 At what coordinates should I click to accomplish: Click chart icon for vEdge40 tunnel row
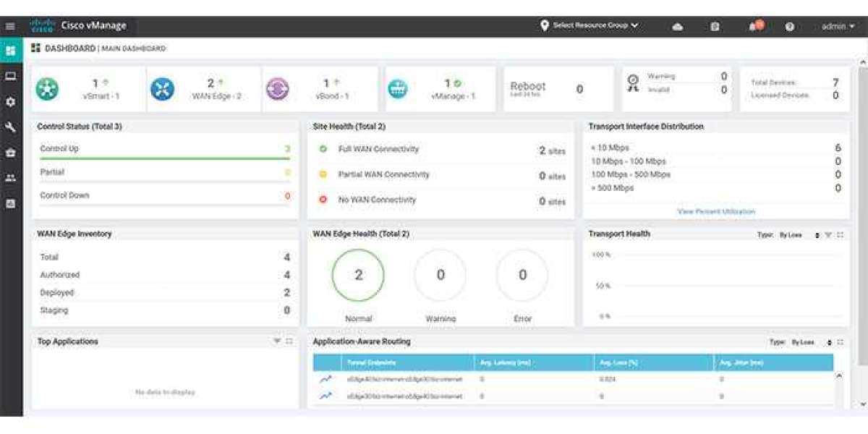326,378
